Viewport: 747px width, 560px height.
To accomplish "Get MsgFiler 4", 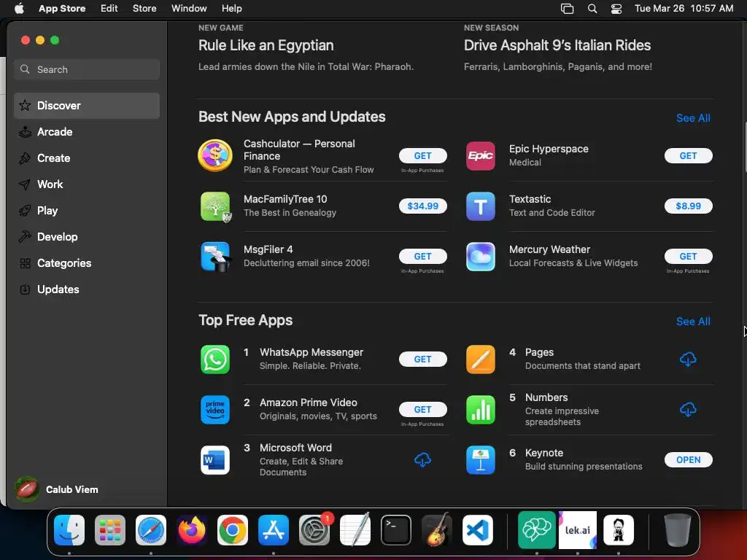I will (x=422, y=257).
